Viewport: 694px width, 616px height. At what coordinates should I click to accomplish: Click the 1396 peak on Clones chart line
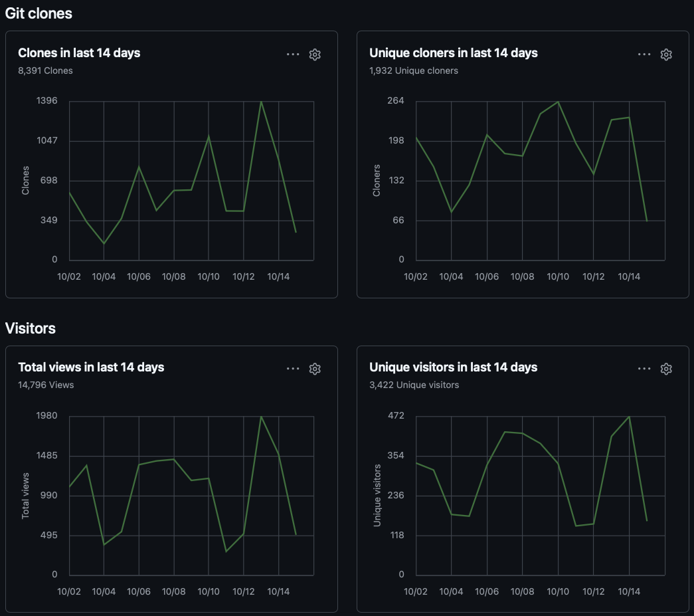tap(261, 102)
